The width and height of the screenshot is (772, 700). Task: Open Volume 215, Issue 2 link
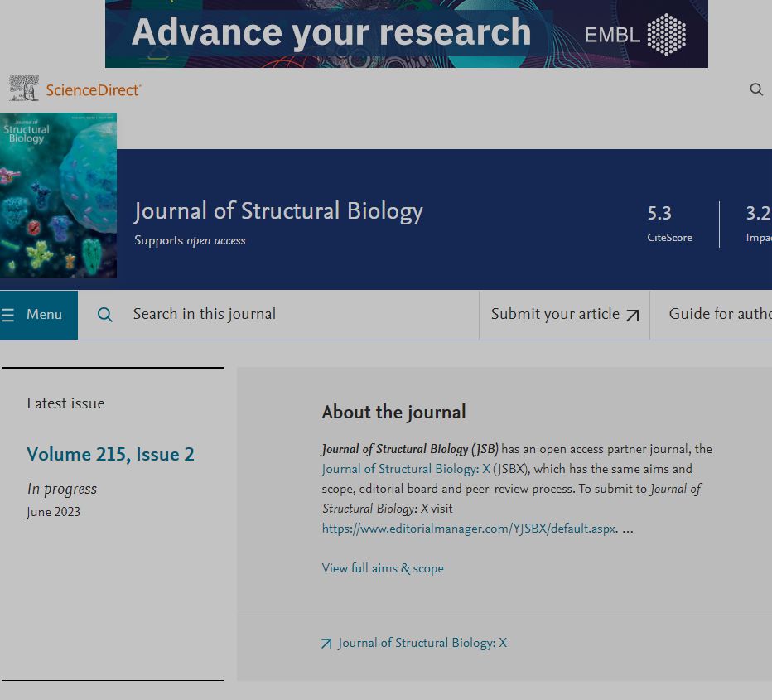[x=110, y=454]
